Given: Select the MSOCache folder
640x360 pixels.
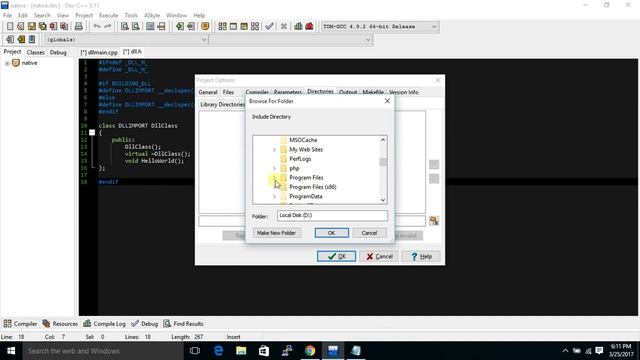Looking at the screenshot, I should coord(303,140).
